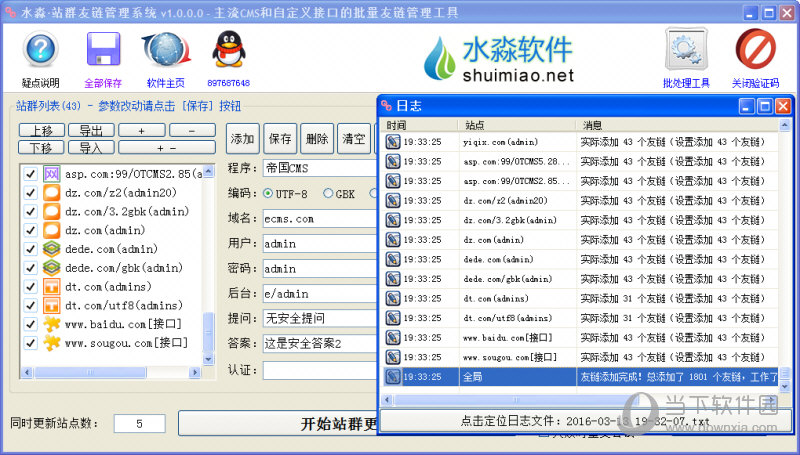Click the puzzle icon beside www.baidu.com
Viewport: 800px width, 455px height.
[51, 325]
